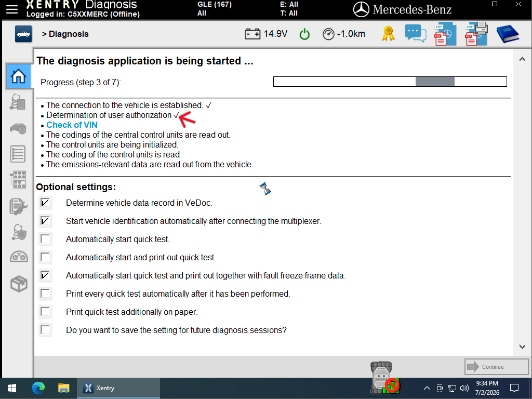532x399 pixels.
Task: Open the vehicle warning sidebar icon
Action: pyautogui.click(x=18, y=129)
